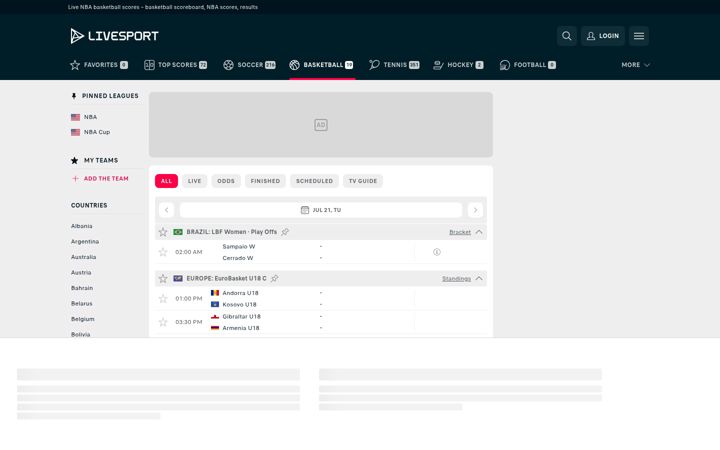Select the Scheduled filter
Image resolution: width=720 pixels, height=450 pixels.
pyautogui.click(x=314, y=181)
